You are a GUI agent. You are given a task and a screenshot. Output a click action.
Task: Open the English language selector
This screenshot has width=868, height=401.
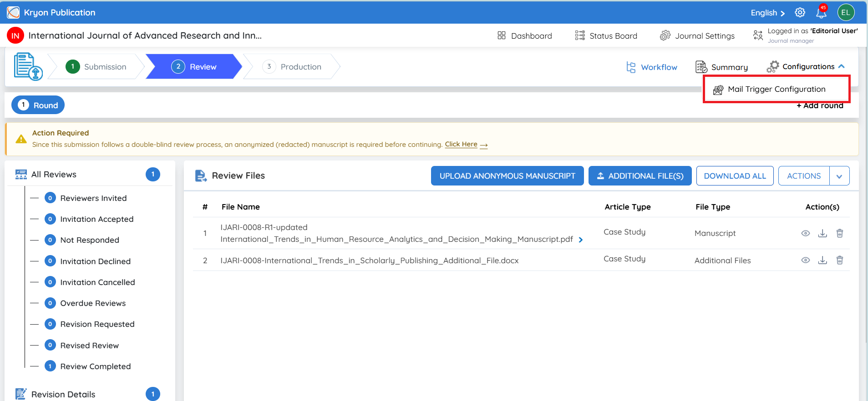click(x=767, y=13)
